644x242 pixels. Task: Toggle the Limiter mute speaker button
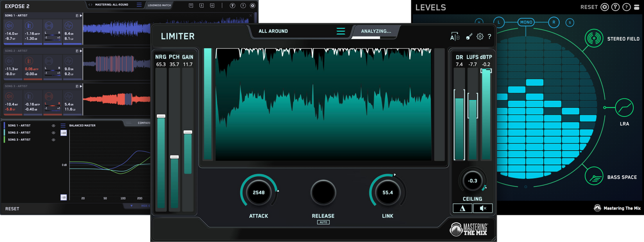pos(483,208)
